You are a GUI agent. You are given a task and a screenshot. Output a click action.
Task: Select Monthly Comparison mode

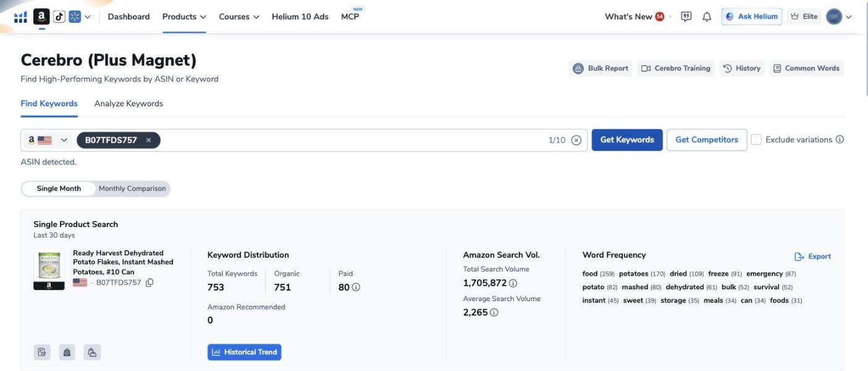[132, 189]
